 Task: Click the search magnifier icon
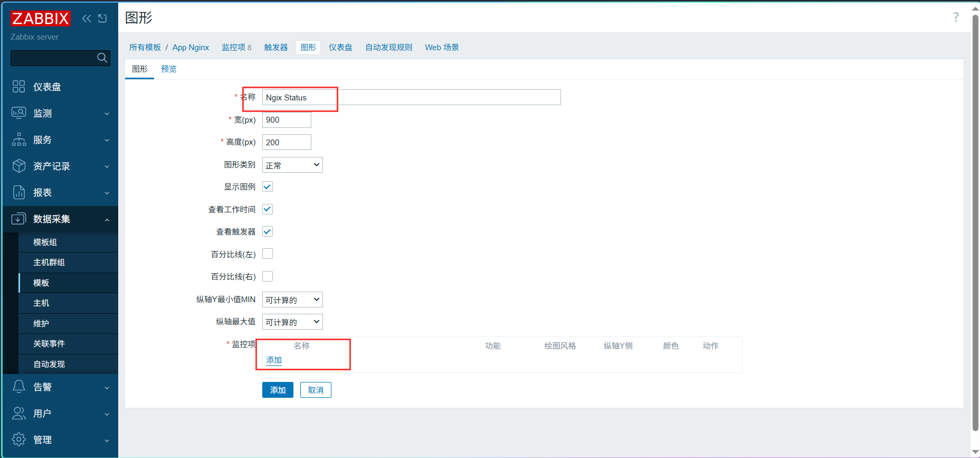[x=102, y=58]
